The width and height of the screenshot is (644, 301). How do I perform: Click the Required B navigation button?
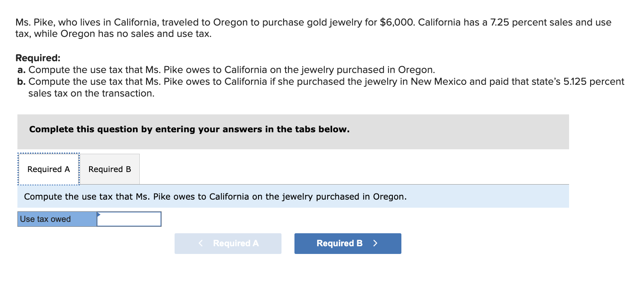coord(347,243)
